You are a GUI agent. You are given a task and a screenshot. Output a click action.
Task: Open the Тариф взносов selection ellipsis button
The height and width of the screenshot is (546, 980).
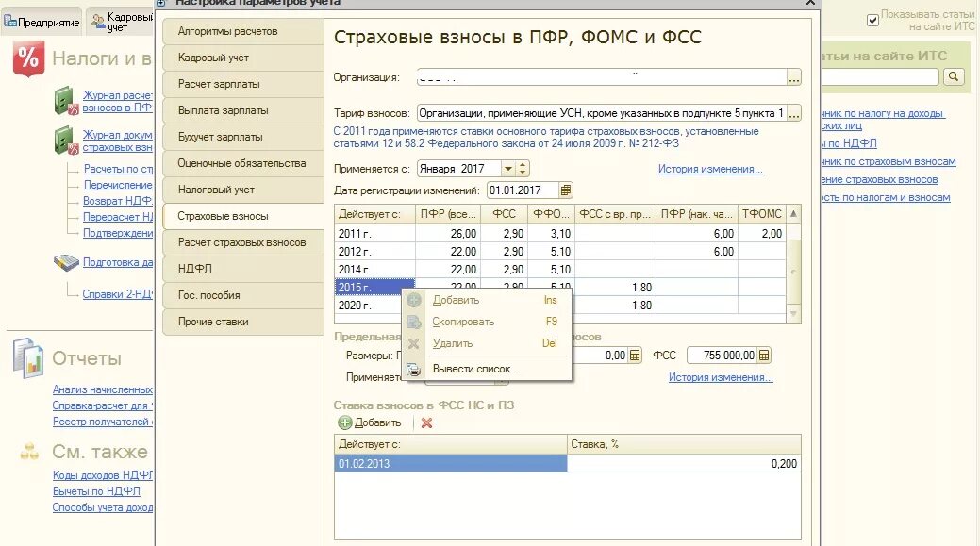pos(794,113)
